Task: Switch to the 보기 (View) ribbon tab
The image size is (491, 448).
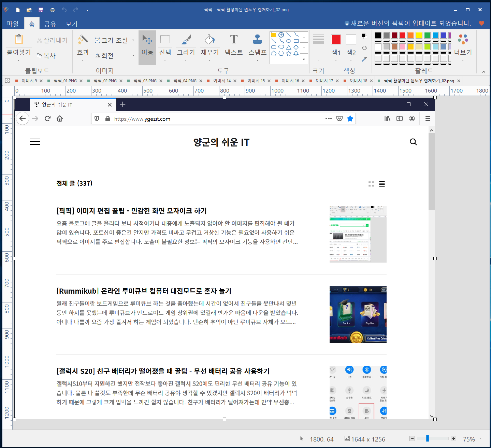Action: click(x=72, y=24)
